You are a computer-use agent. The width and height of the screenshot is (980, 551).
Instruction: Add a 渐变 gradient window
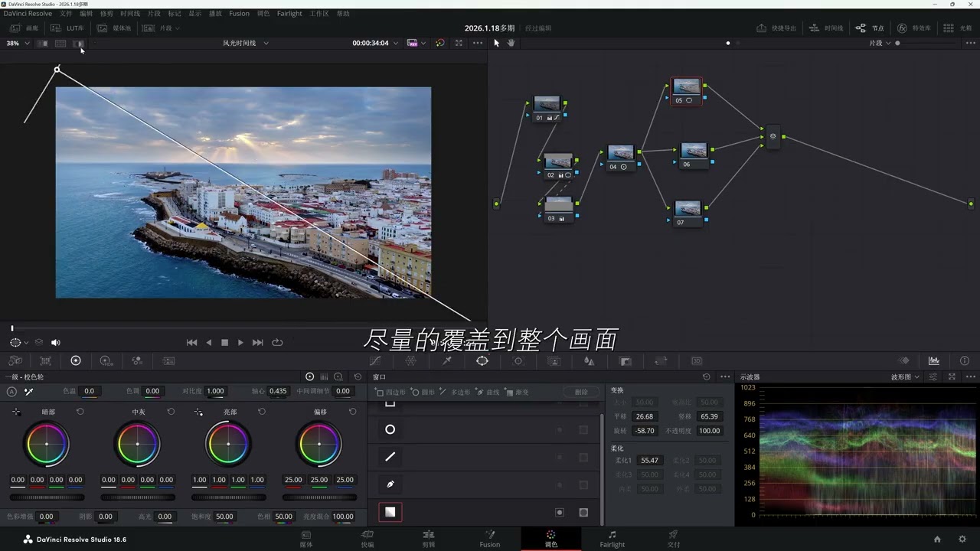518,392
